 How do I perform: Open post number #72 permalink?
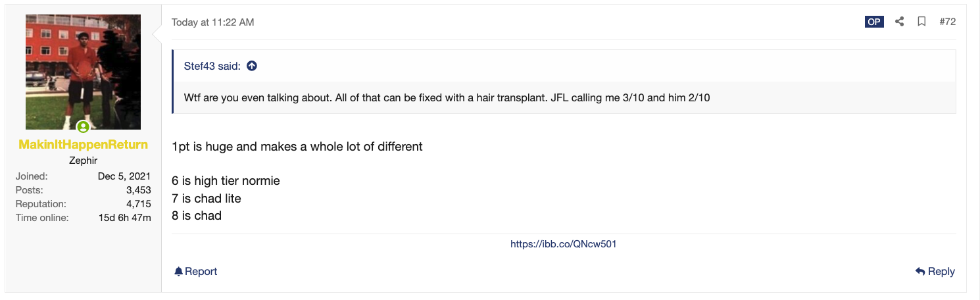(947, 22)
